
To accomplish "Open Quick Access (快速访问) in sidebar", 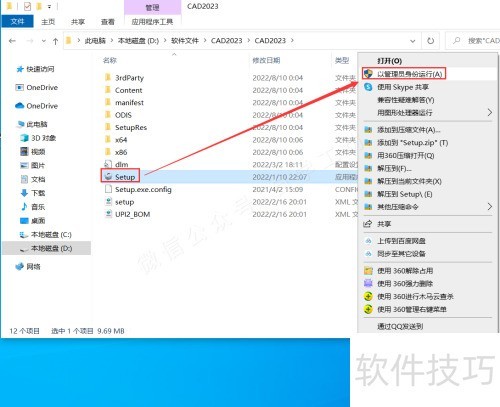I will 35,69.
